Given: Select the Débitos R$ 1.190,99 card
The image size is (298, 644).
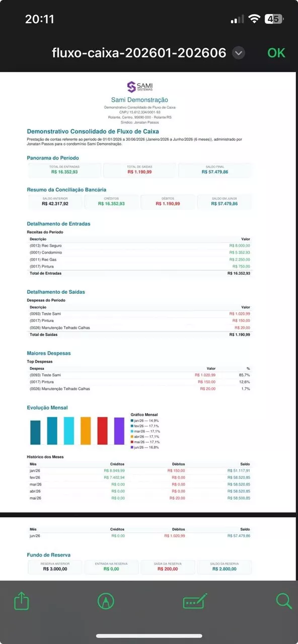Looking at the screenshot, I should pyautogui.click(x=168, y=202).
